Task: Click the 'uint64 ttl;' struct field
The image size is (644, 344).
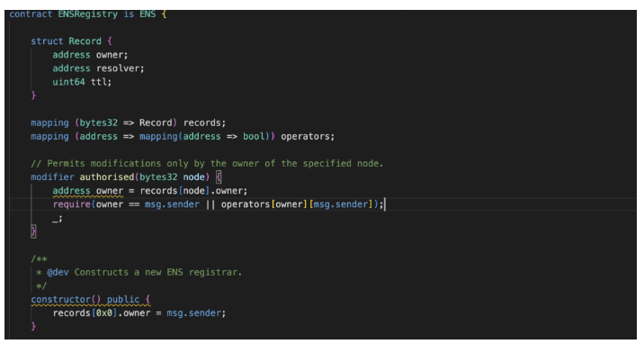Action: point(82,82)
